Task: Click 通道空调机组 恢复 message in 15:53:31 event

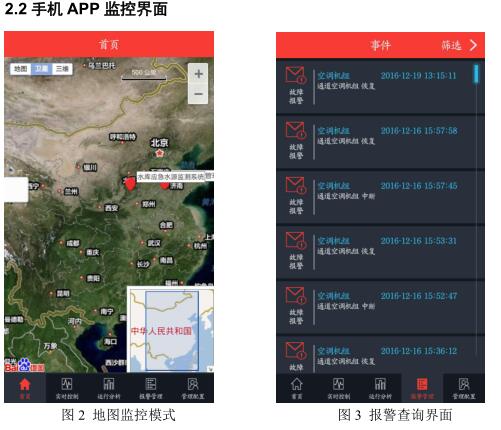Action: click(346, 251)
